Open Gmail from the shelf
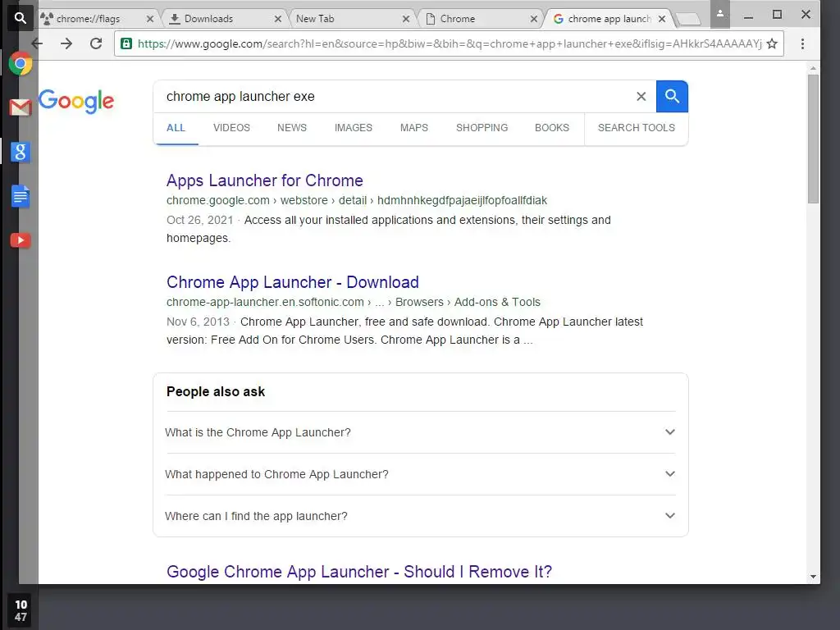840x630 pixels. click(x=21, y=107)
